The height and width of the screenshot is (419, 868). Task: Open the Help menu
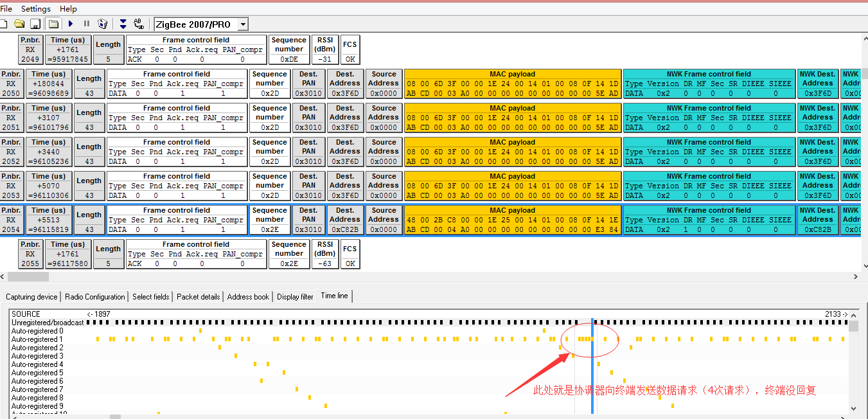pos(68,9)
